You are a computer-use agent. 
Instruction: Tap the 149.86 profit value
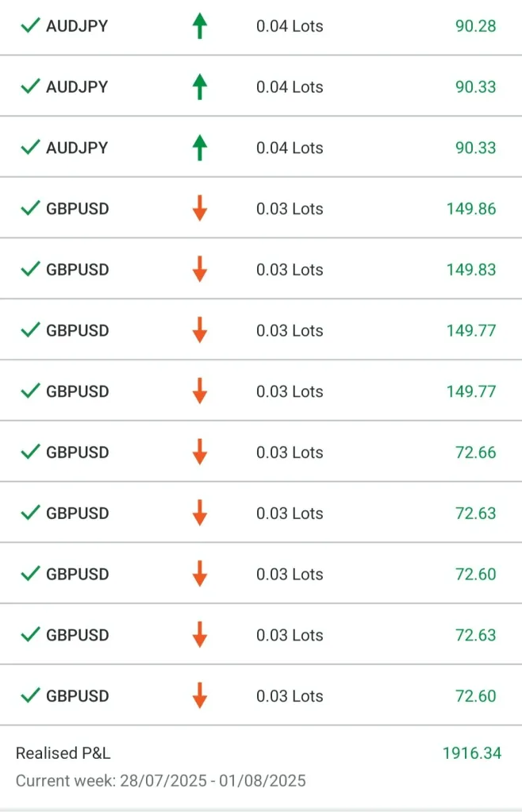point(471,209)
